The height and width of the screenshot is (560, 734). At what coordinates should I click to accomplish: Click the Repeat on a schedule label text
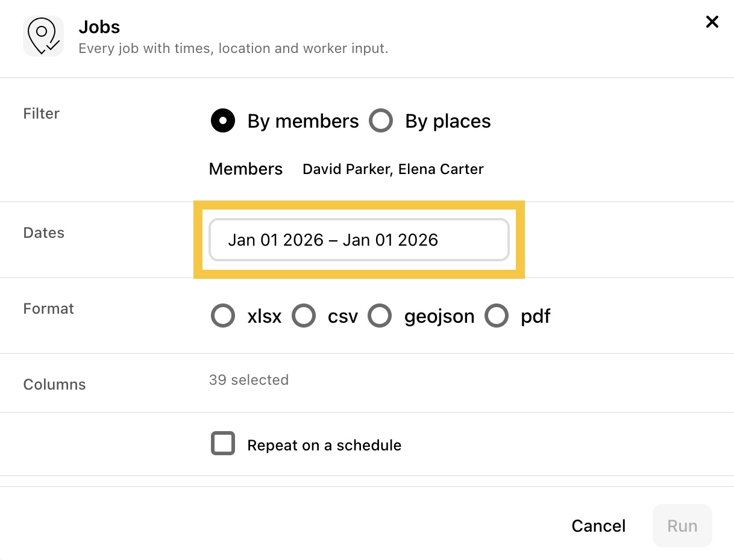324,445
